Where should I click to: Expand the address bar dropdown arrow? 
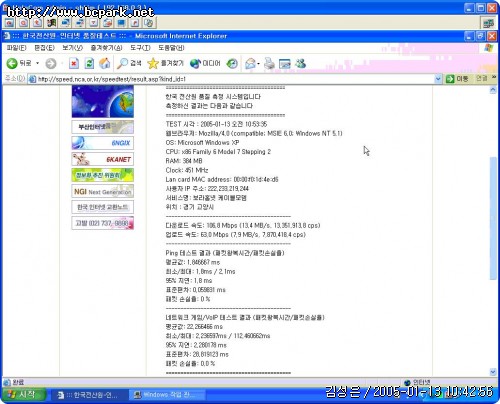(x=438, y=79)
